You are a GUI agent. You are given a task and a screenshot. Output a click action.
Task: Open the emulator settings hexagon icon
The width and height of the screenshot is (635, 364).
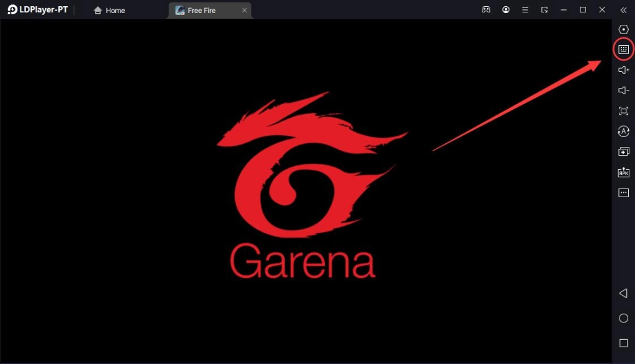click(x=623, y=29)
